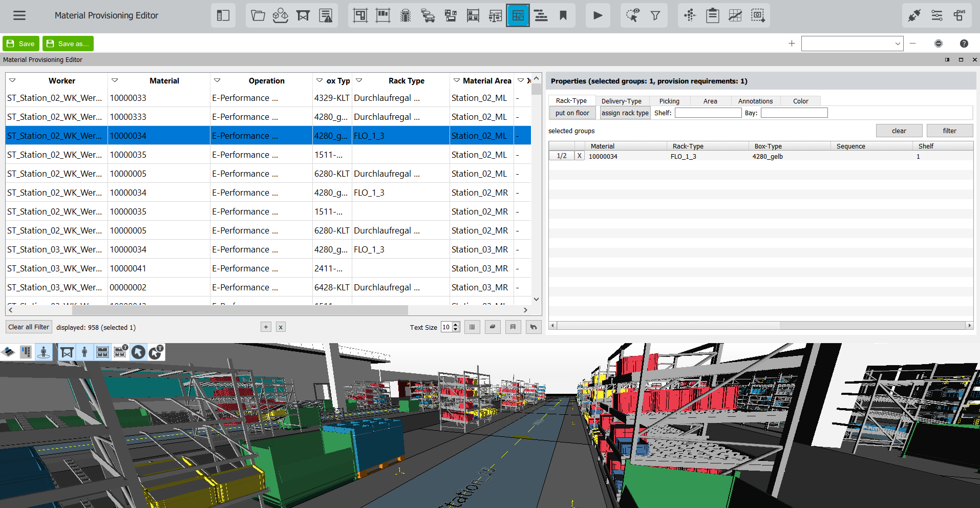Open filter dropdown of last table column
The image size is (980, 508).
(x=521, y=80)
